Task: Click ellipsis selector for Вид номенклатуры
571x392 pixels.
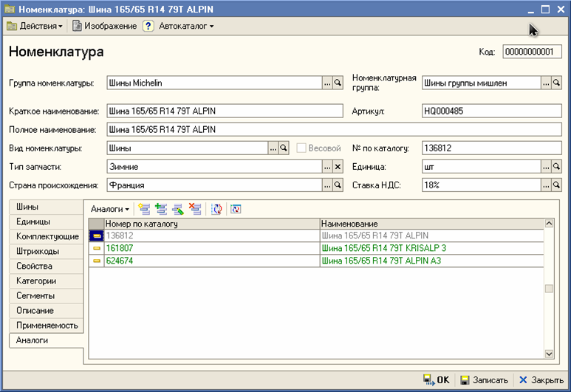Action: 273,148
